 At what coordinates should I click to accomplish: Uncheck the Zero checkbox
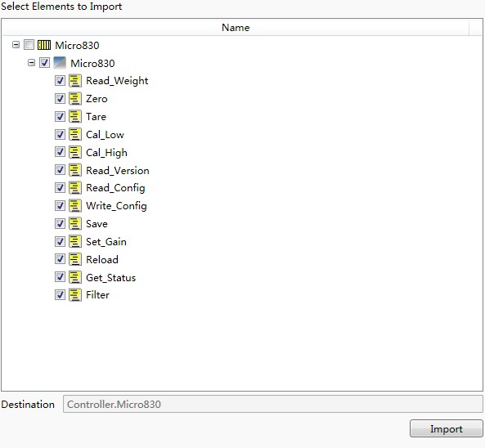click(x=60, y=99)
